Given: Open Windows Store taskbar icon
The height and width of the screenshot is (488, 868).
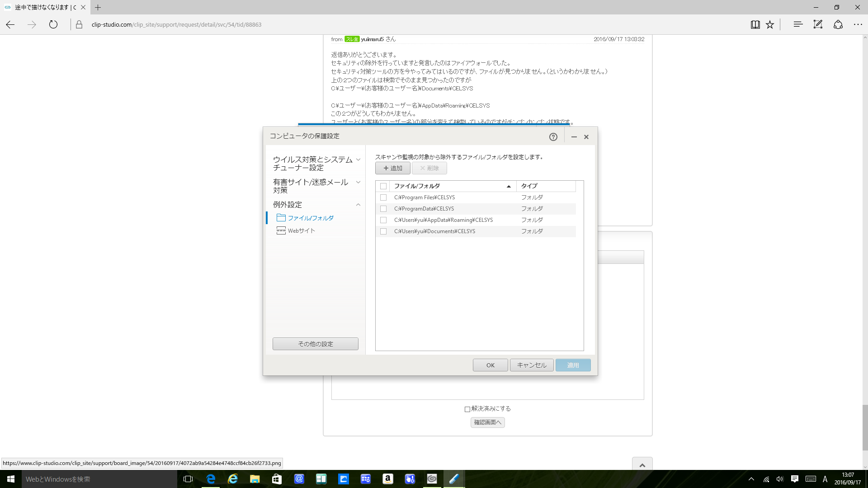Looking at the screenshot, I should pyautogui.click(x=277, y=479).
